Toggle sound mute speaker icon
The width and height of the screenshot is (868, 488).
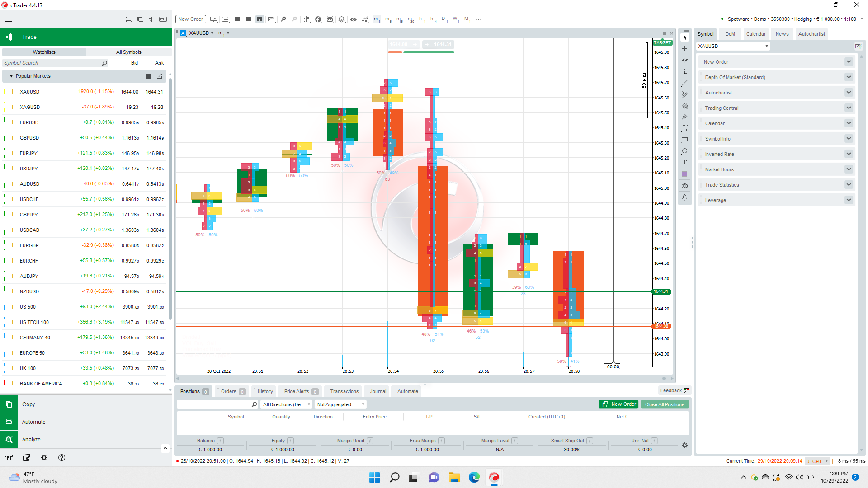(151, 19)
